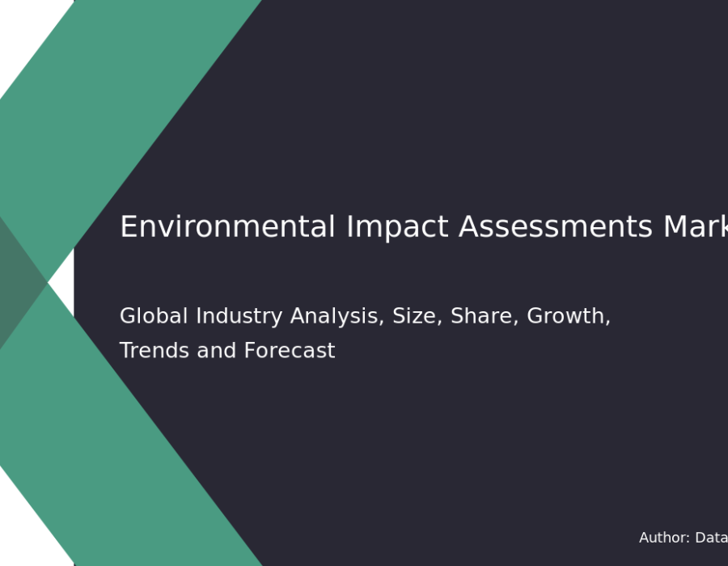This screenshot has height=566, width=728.
Task: Click the "Global Industry Analysis" subtitle line
Action: tap(364, 317)
